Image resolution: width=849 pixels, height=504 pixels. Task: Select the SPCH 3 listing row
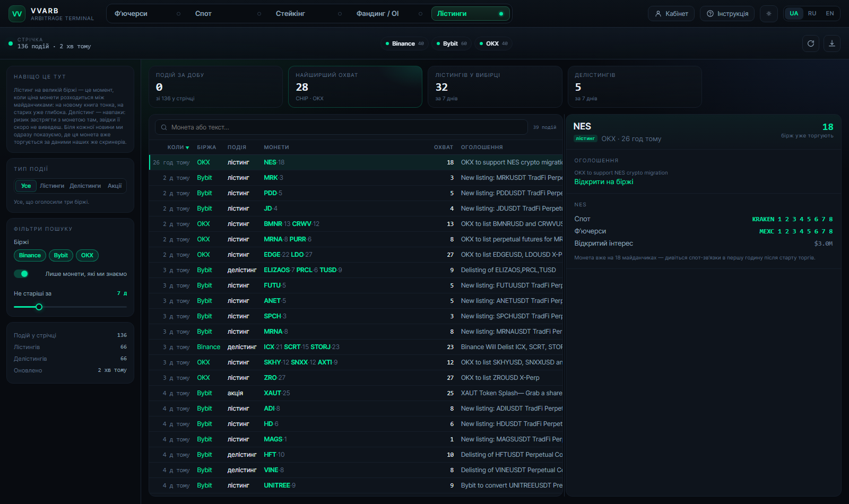coord(356,316)
